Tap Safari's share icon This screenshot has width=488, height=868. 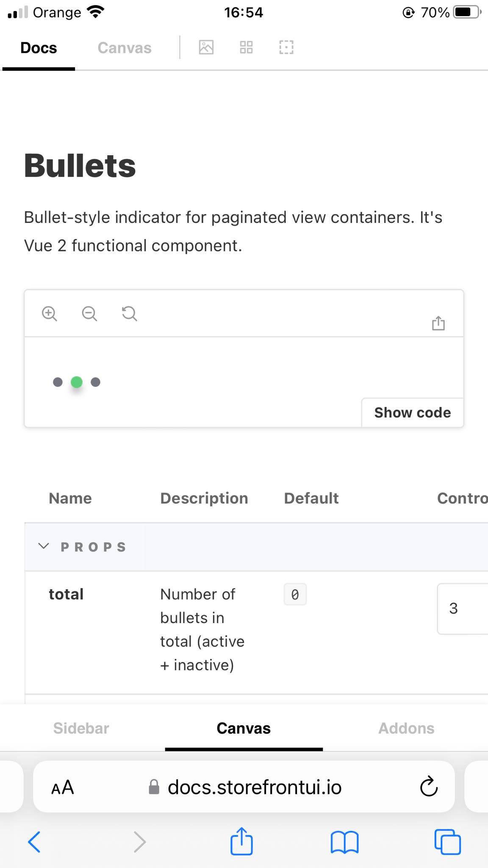[x=241, y=841]
